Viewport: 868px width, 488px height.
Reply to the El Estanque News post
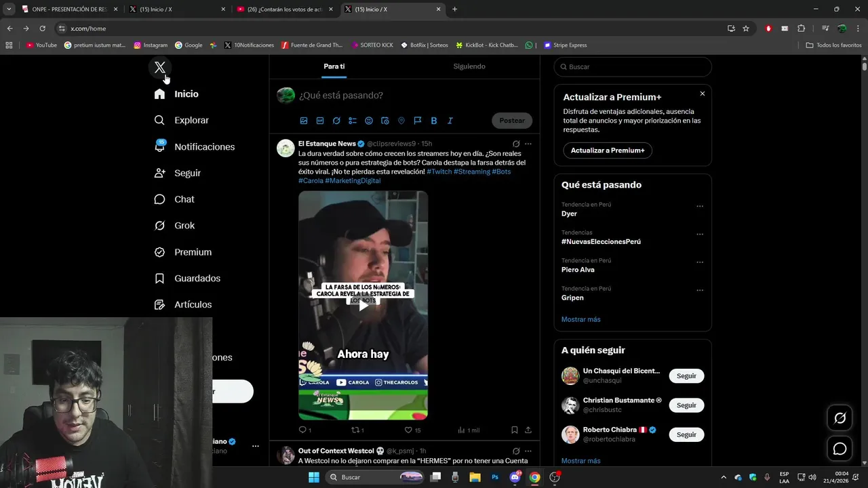click(x=304, y=430)
